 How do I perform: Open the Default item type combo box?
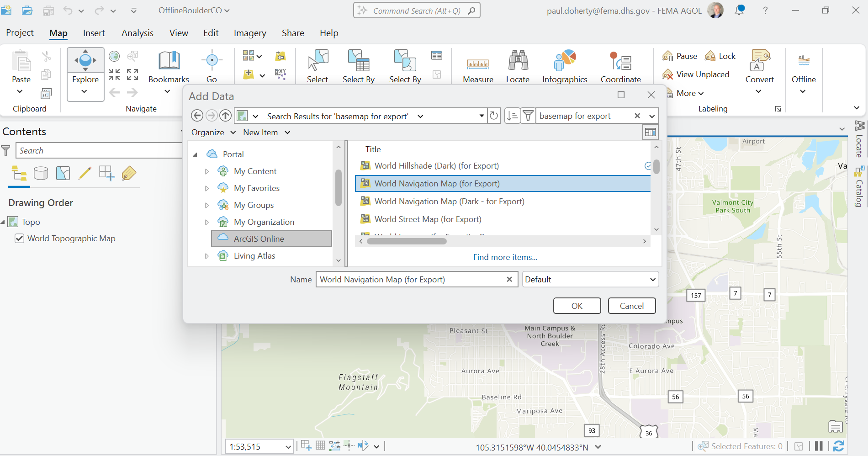590,280
